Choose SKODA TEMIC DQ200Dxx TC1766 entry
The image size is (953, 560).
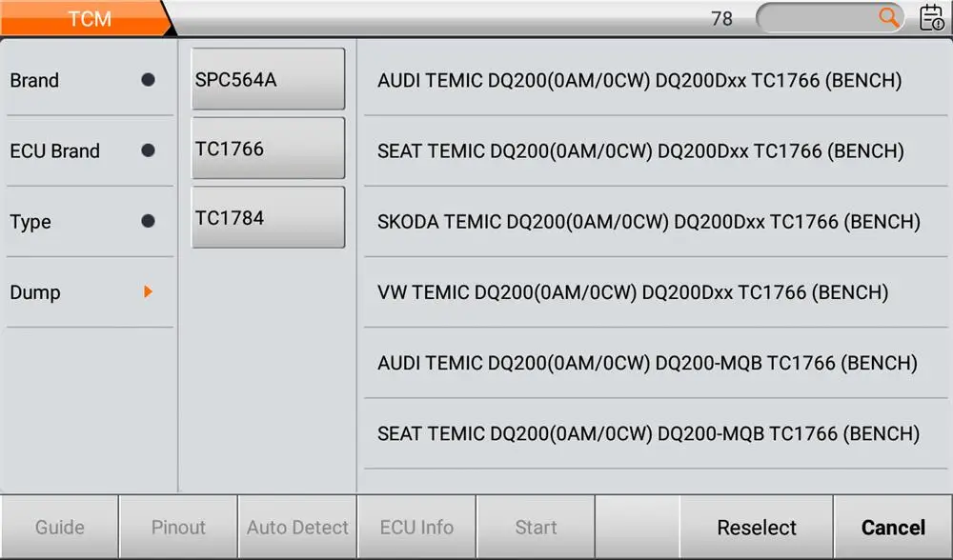click(x=656, y=222)
